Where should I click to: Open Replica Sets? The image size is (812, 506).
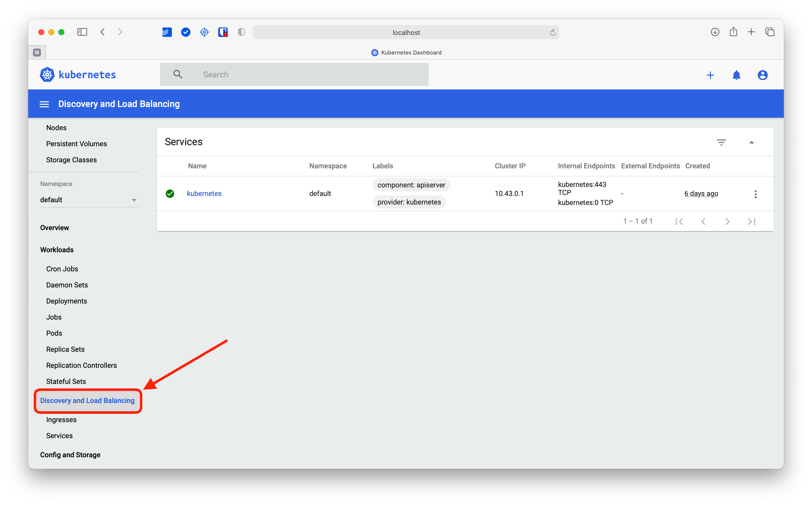click(x=65, y=349)
